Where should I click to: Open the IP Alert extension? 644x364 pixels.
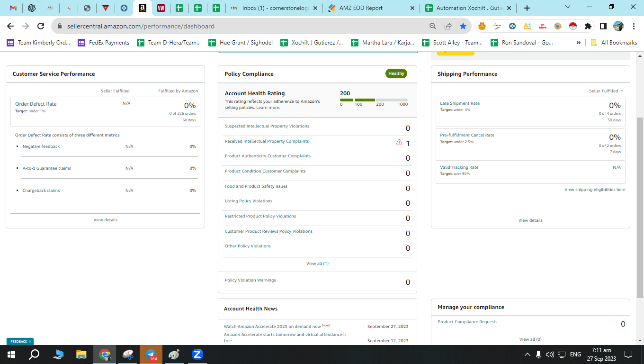pos(543,26)
